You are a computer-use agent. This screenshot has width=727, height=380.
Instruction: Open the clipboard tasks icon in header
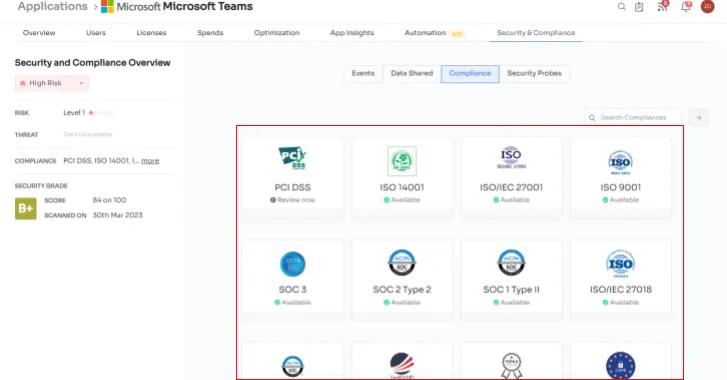pyautogui.click(x=639, y=6)
